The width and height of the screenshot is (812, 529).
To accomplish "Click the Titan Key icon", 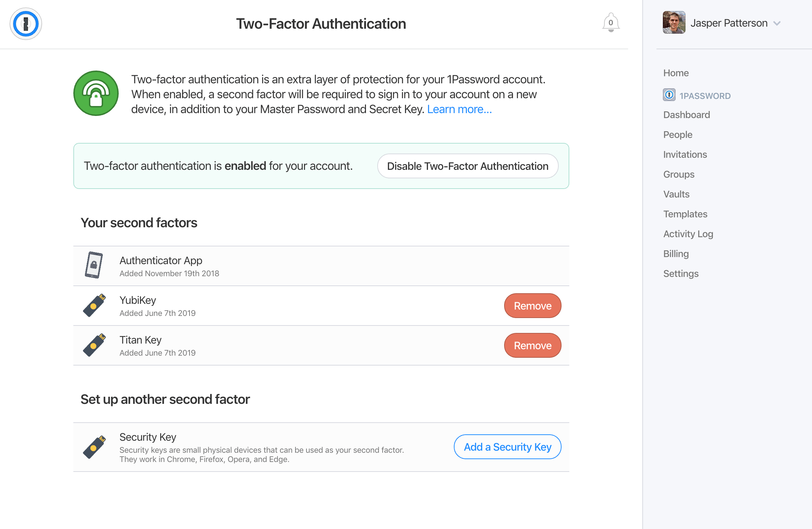I will pyautogui.click(x=94, y=345).
